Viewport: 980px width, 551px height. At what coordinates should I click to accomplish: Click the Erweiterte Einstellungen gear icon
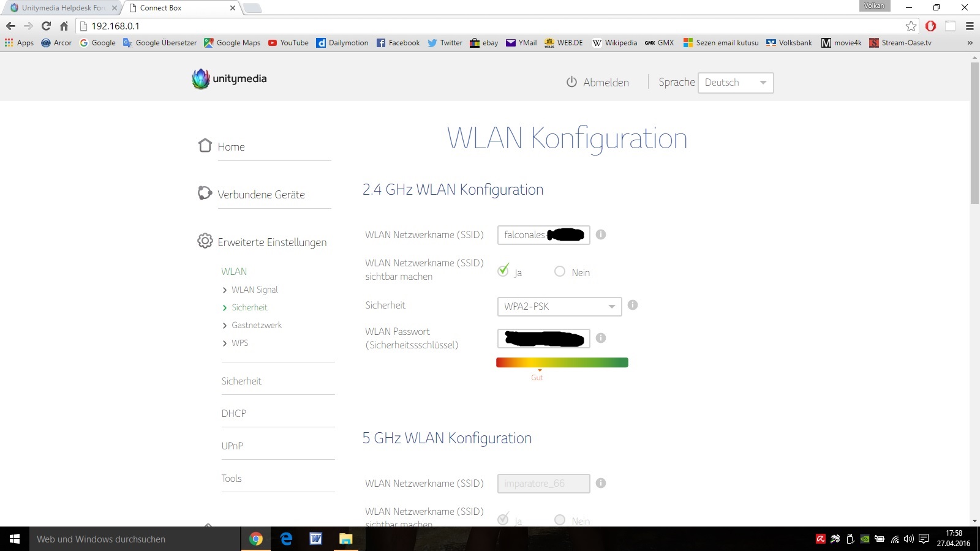(205, 241)
